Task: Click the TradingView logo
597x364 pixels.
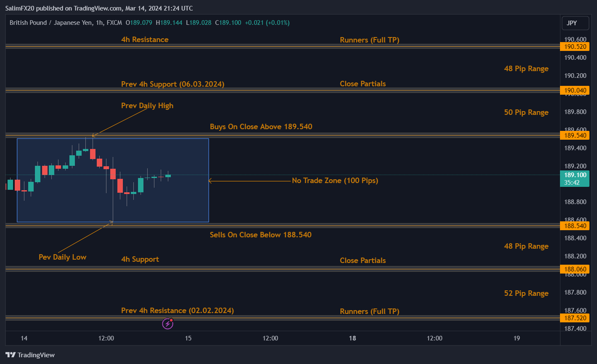Action: [30, 355]
